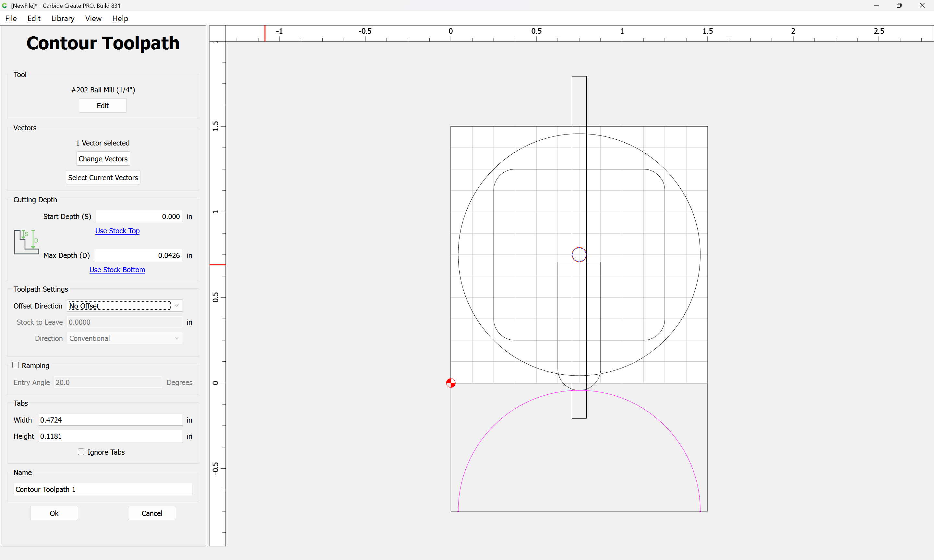
Task: Click the red origin marker on the canvas
Action: [x=450, y=383]
